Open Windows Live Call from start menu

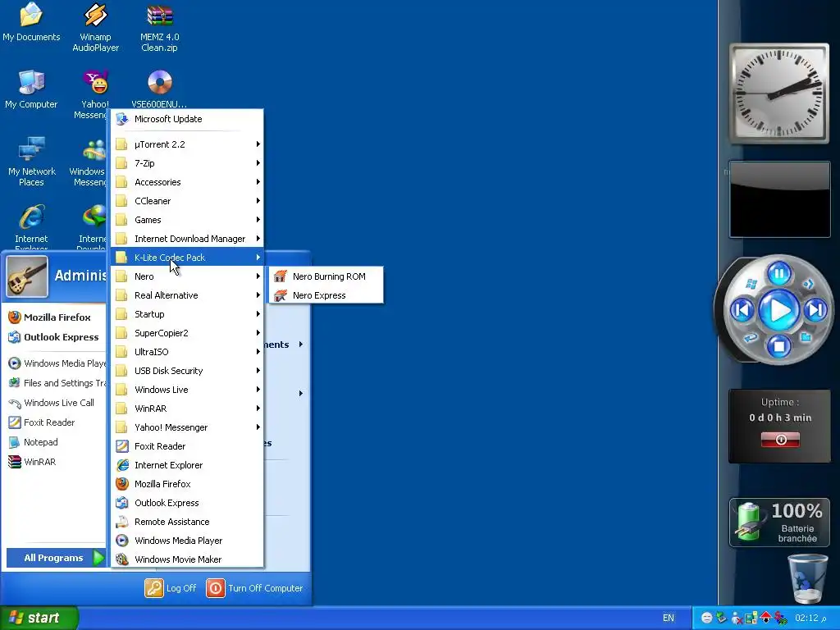point(52,403)
